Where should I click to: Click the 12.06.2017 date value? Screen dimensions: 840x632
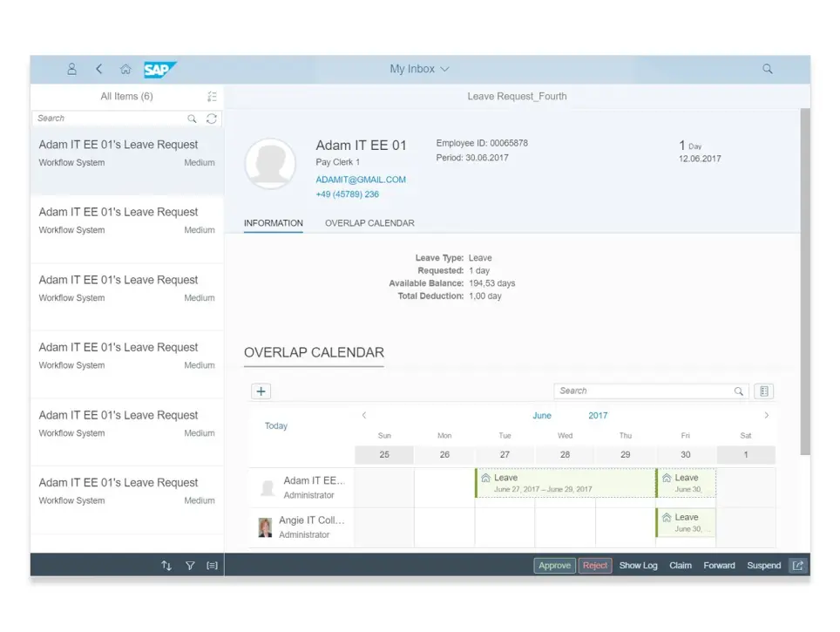(x=700, y=159)
